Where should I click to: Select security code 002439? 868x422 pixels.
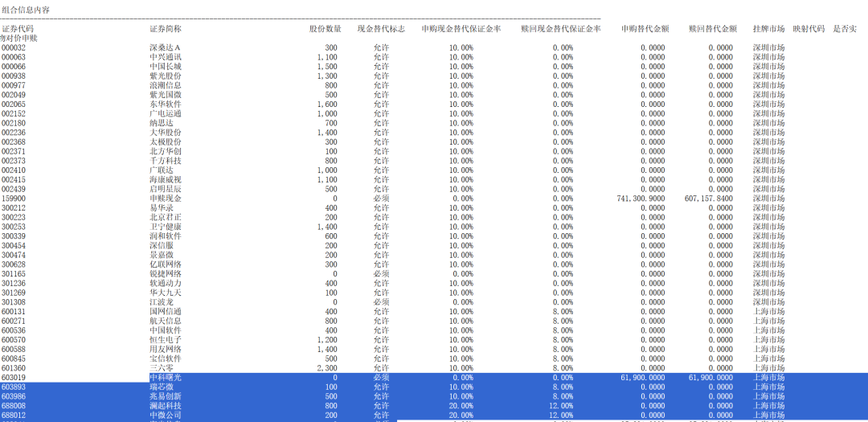14,189
